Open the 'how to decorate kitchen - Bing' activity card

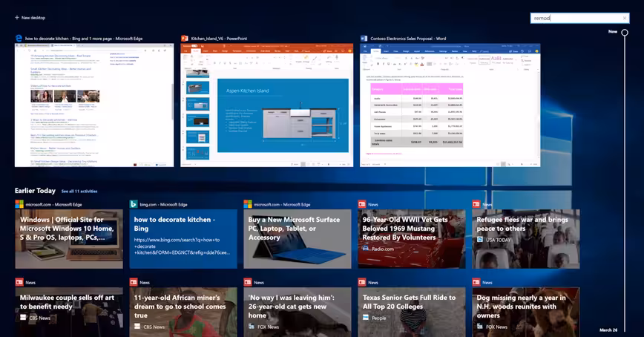coord(183,239)
